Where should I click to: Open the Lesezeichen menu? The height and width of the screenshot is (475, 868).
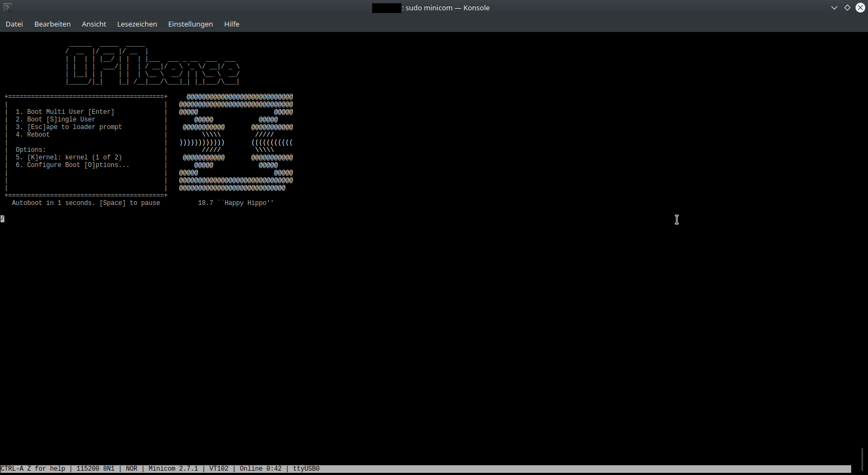click(137, 24)
